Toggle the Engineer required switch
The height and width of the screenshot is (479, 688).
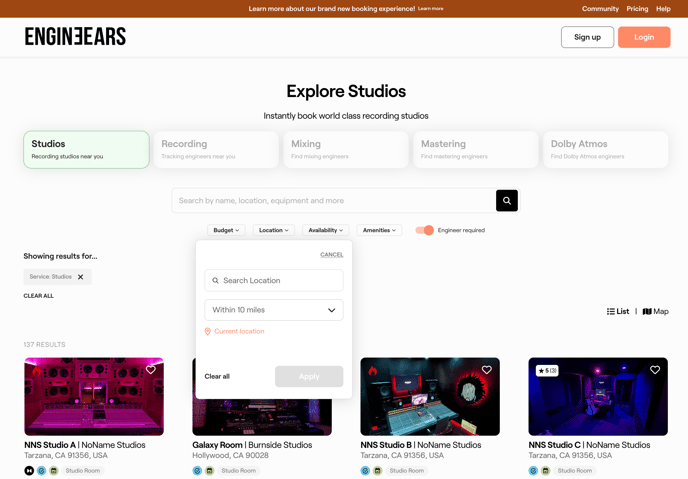coord(425,230)
